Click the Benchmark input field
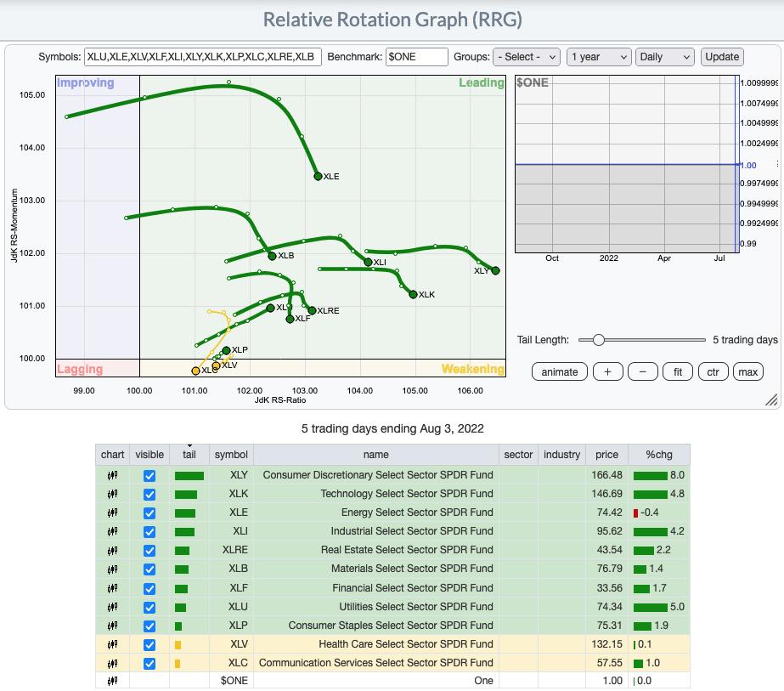This screenshot has height=691, width=784. (416, 57)
